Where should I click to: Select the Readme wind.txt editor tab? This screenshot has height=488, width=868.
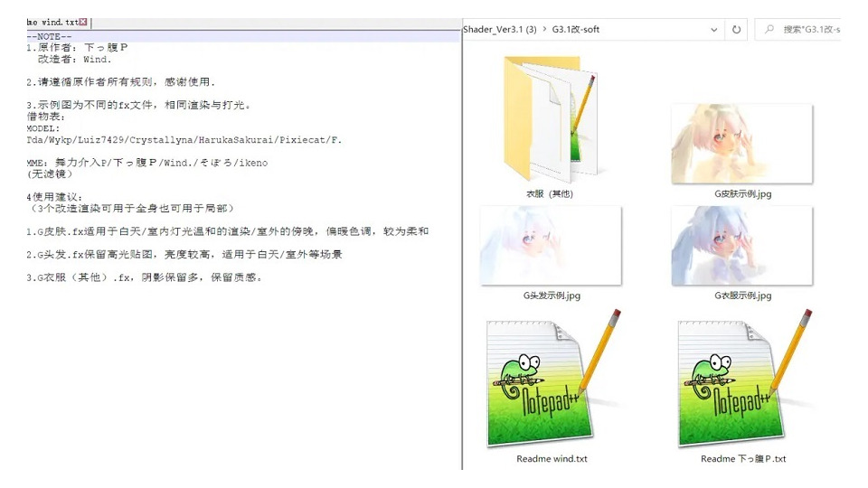pos(56,23)
